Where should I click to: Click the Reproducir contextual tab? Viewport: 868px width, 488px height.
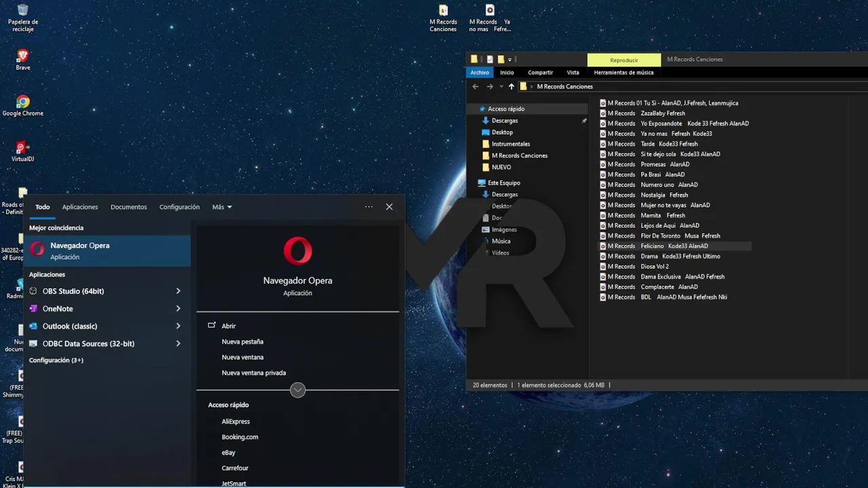click(624, 60)
